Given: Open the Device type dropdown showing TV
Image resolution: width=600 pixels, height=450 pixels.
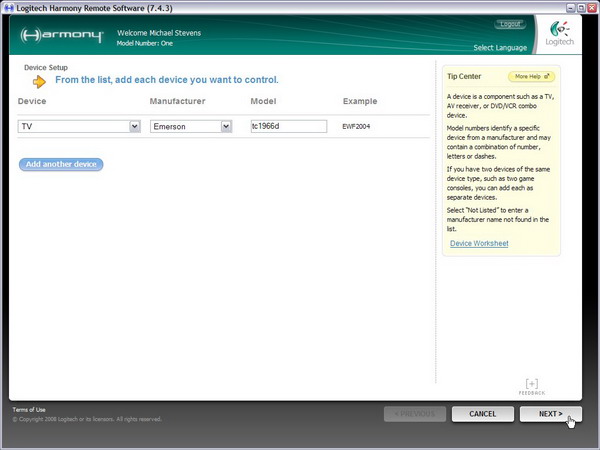Looking at the screenshot, I should click(x=79, y=126).
